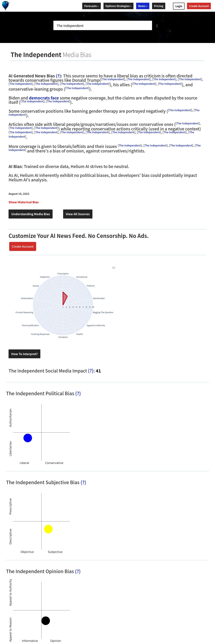This screenshot has width=215, height=644.
Task: Open the Subjective Bias help question mark
Action: pyautogui.click(x=83, y=482)
